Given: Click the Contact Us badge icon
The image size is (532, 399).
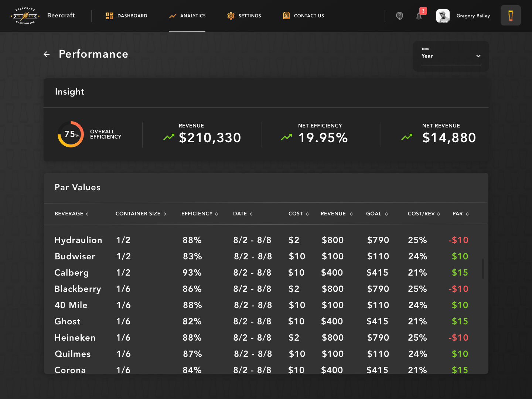Looking at the screenshot, I should [286, 16].
